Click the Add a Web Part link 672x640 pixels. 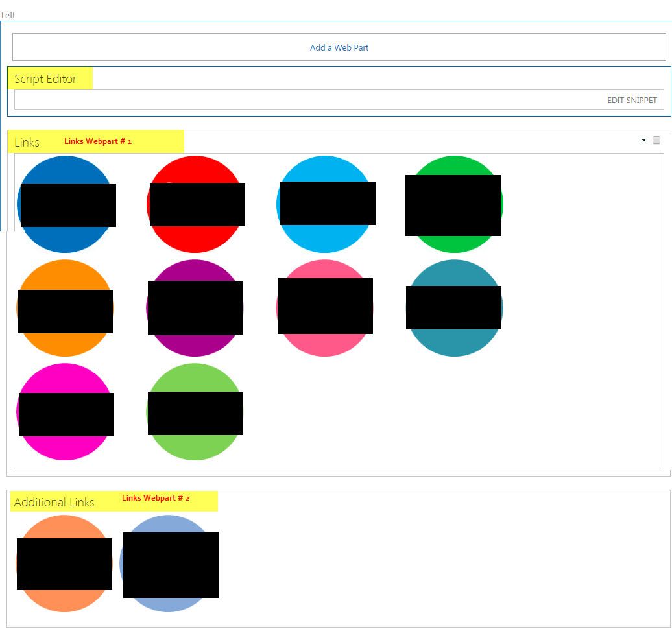click(339, 47)
